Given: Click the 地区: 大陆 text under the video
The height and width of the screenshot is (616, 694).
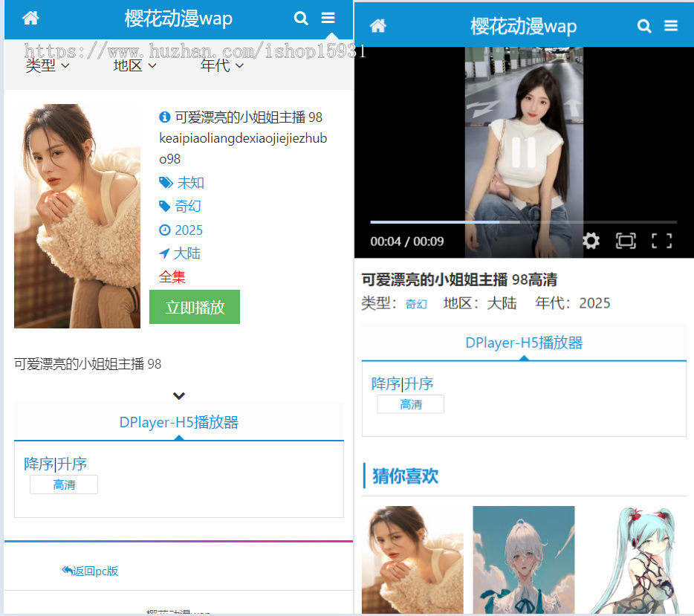Looking at the screenshot, I should pyautogui.click(x=480, y=303).
